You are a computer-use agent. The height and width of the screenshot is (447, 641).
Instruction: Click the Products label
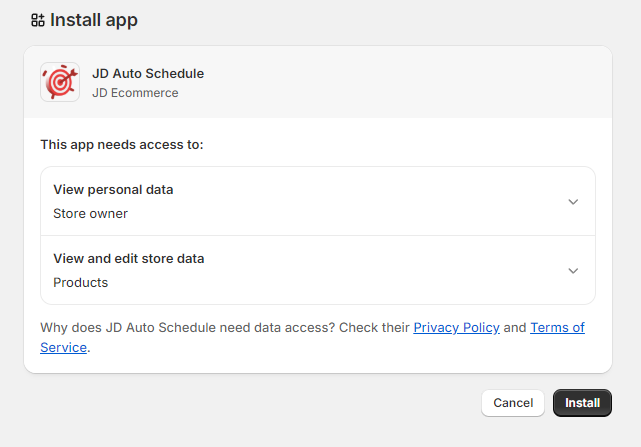point(81,283)
